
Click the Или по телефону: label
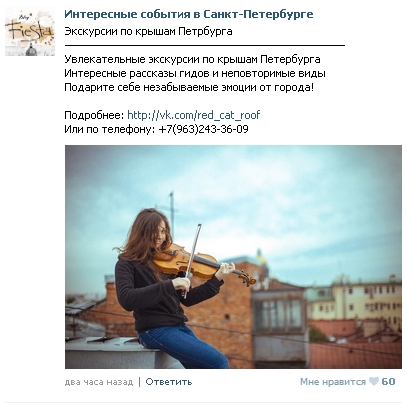pyautogui.click(x=110, y=129)
